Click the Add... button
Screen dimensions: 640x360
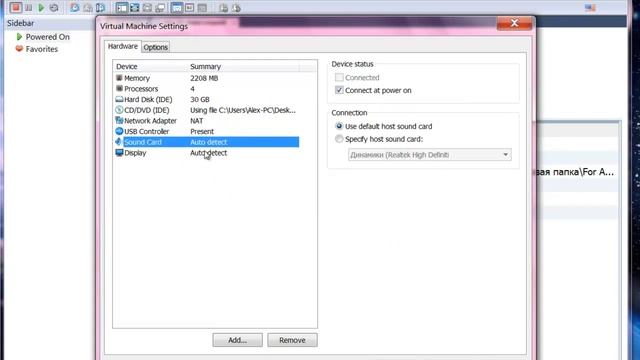click(x=237, y=340)
